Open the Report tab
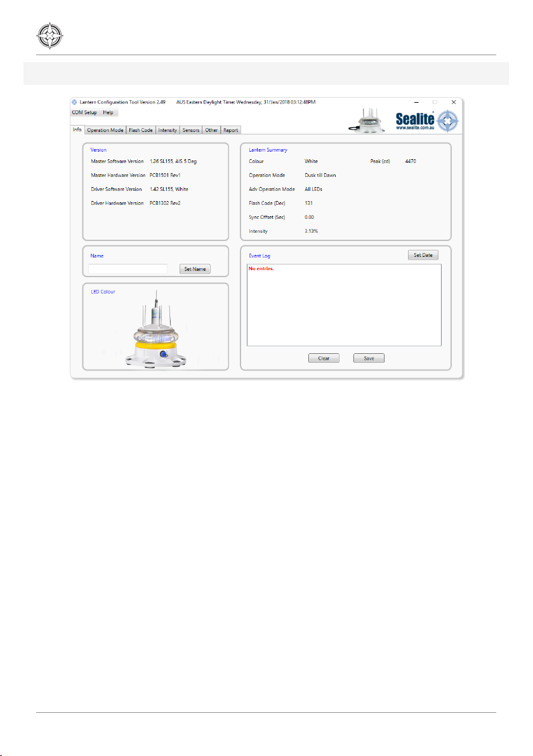Viewport: 533px width, 756px height. pos(230,130)
